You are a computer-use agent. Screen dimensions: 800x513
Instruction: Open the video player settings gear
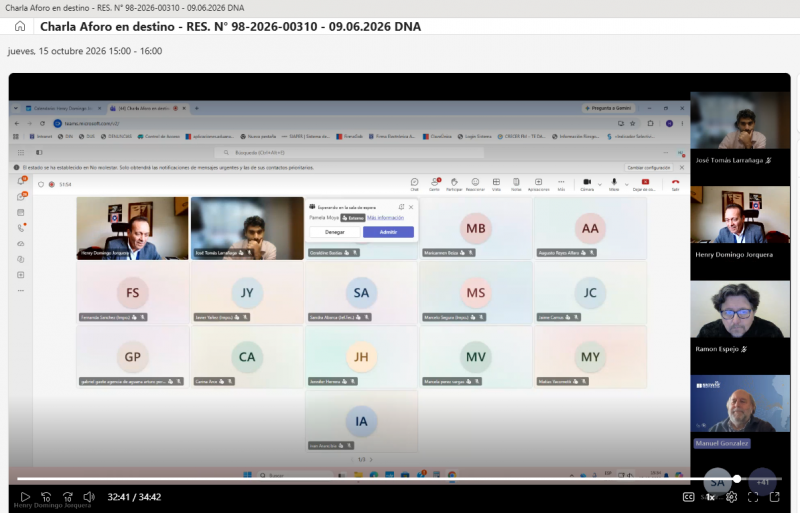pyautogui.click(x=731, y=497)
